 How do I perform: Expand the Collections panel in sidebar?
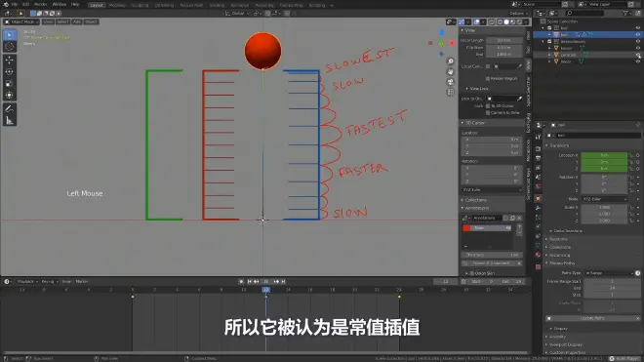pos(475,200)
